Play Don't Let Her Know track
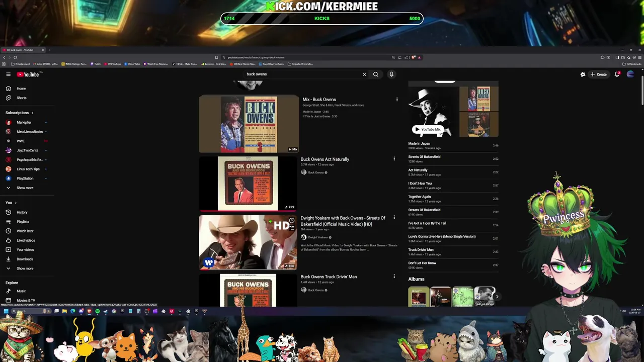The image size is (644, 362). [x=453, y=265]
